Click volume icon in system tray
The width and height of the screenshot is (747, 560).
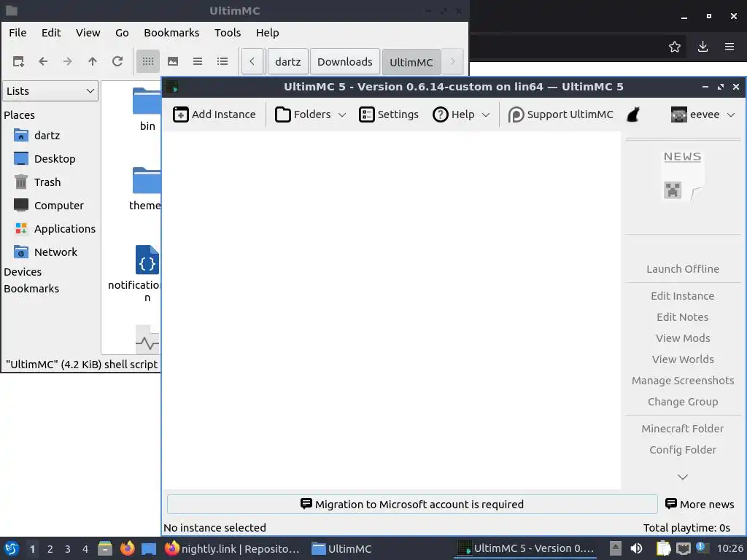click(x=636, y=548)
